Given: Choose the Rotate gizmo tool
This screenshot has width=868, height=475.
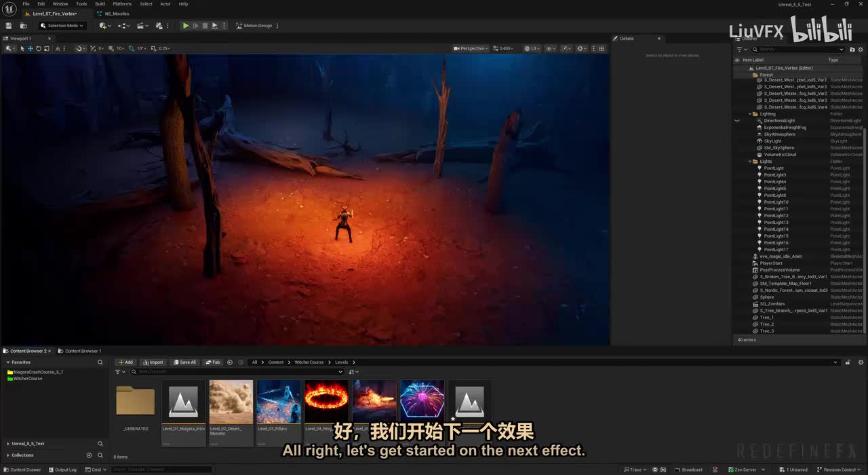Looking at the screenshot, I should coord(39,48).
